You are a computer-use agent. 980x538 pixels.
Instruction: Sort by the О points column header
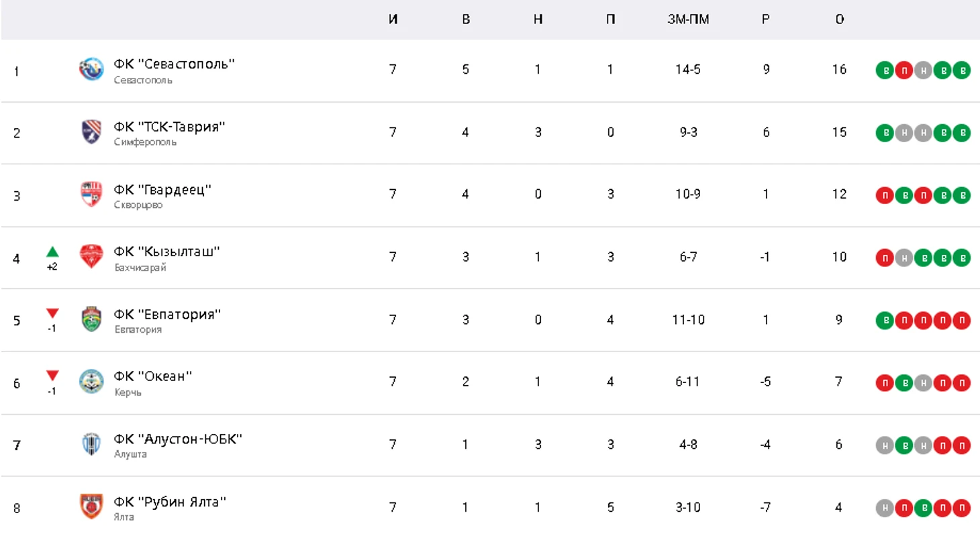tap(840, 19)
